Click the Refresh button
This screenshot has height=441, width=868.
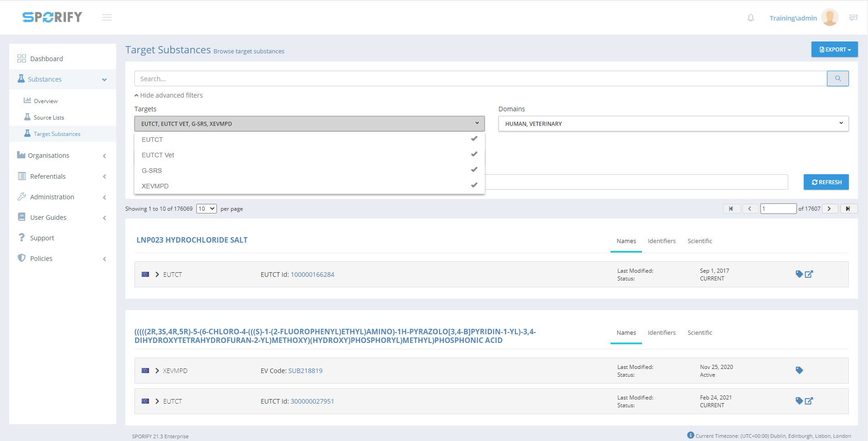826,182
